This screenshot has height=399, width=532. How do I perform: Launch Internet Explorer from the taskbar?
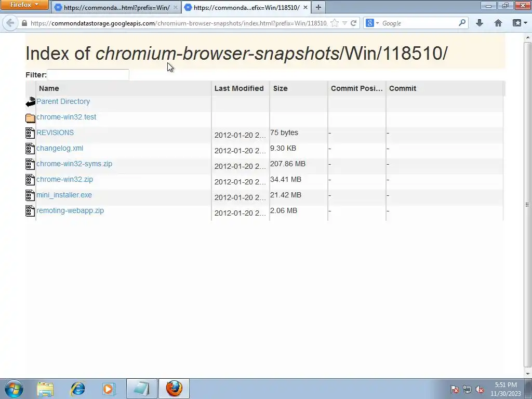77,389
